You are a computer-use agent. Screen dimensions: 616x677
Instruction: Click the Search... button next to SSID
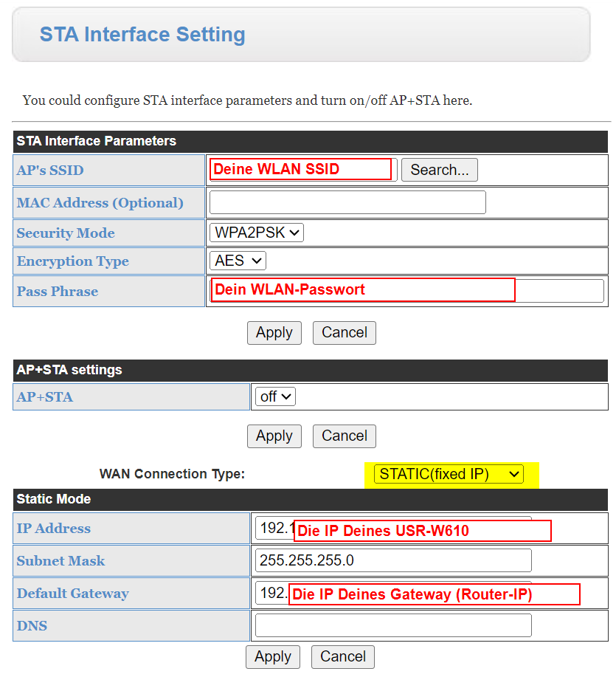pyautogui.click(x=439, y=170)
